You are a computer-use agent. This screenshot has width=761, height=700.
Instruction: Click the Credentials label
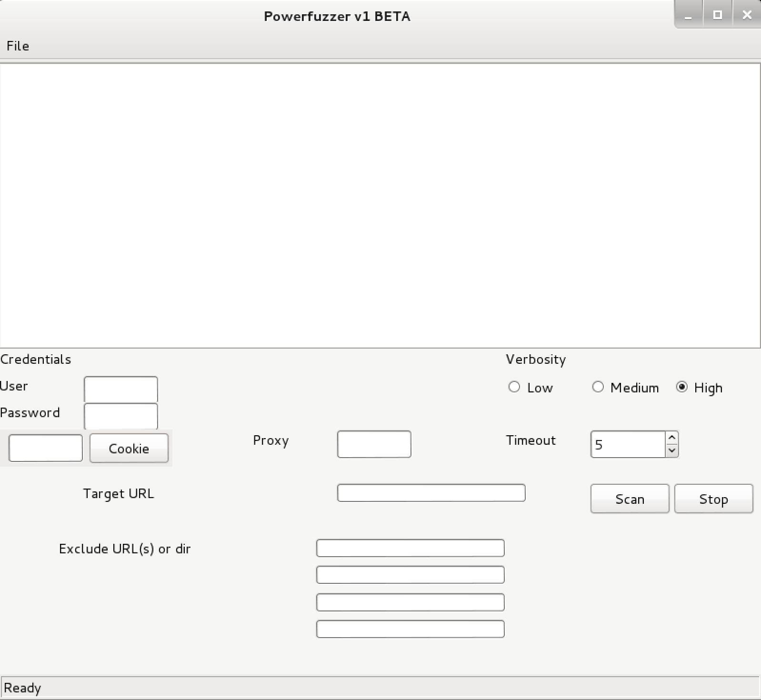coord(36,360)
